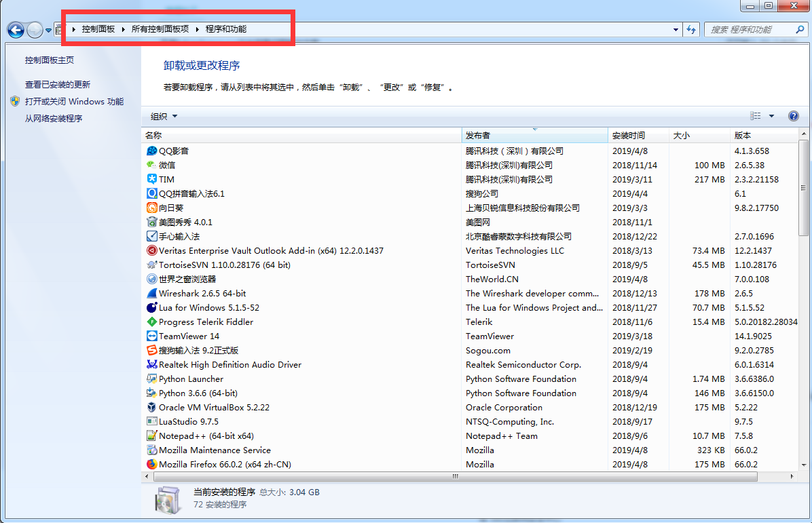Image resolution: width=812 pixels, height=523 pixels.
Task: Open 打开或关闭 Windows 功能 link
Action: point(74,101)
